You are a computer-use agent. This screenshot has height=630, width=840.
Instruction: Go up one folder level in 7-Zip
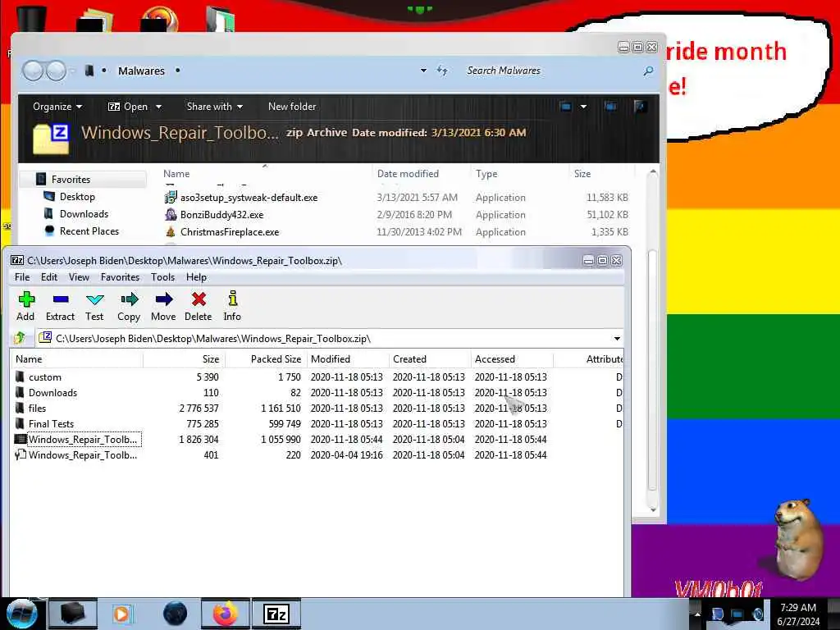click(x=20, y=338)
